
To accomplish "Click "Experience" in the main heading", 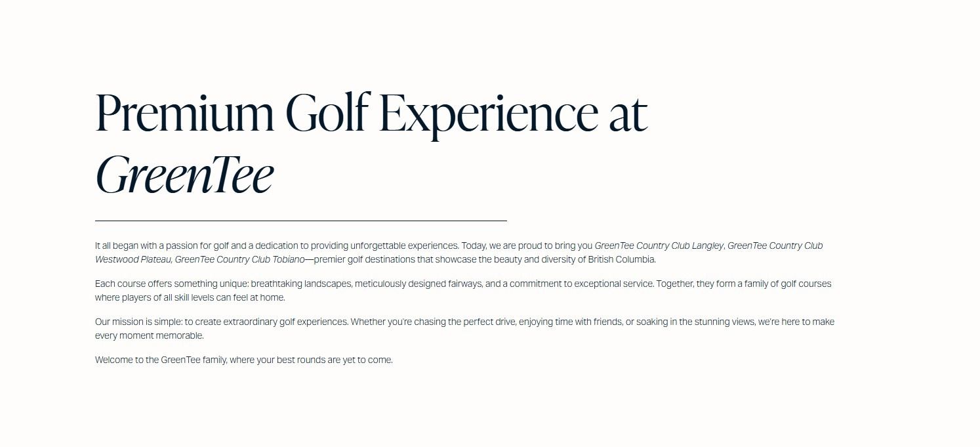I will (x=488, y=114).
